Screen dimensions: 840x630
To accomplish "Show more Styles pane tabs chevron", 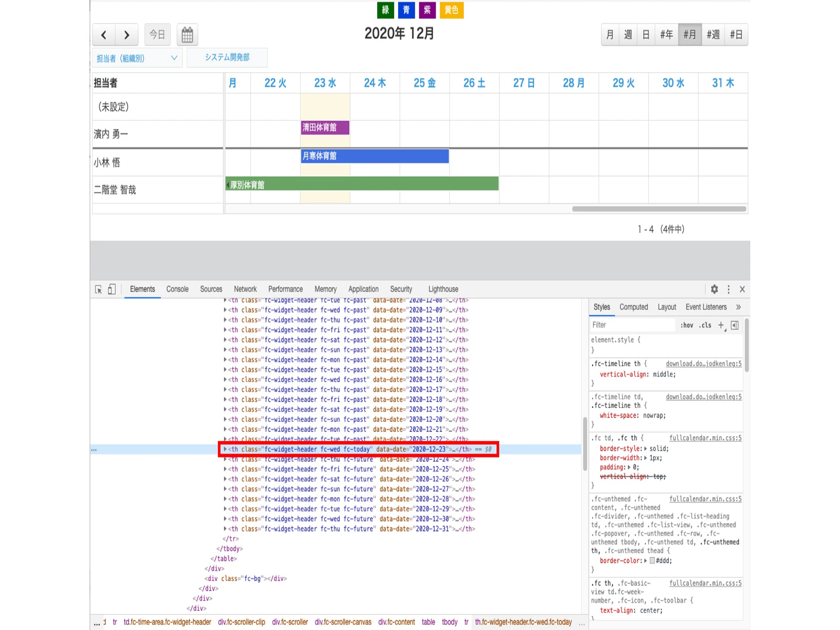I will 738,307.
